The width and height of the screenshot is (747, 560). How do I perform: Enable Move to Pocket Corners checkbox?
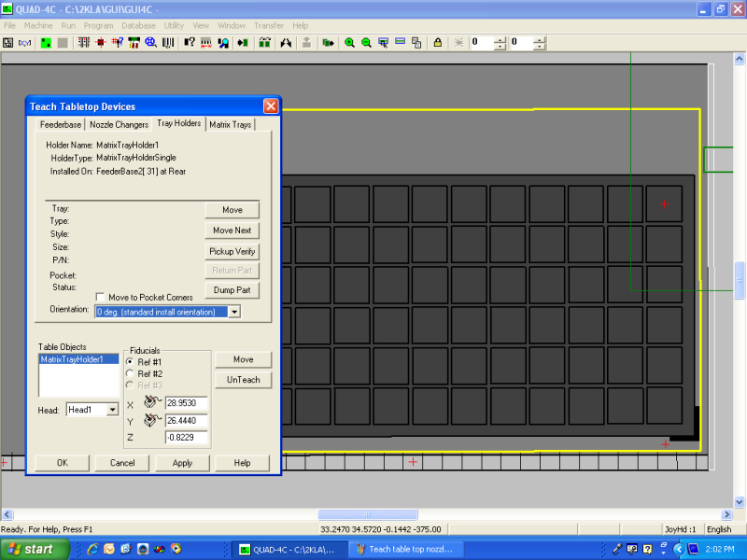tap(100, 297)
